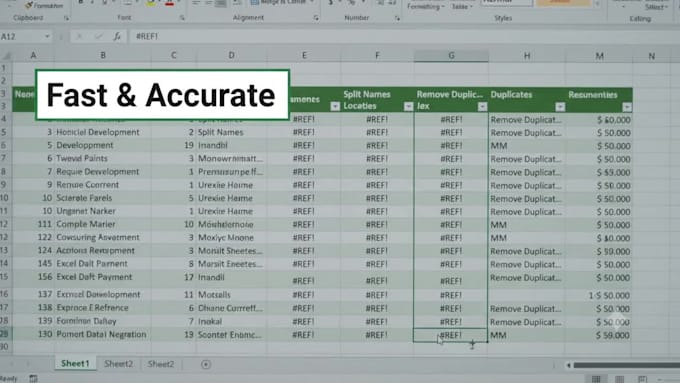Open the Font group dialog launcher
680x383 pixels.
coord(182,18)
